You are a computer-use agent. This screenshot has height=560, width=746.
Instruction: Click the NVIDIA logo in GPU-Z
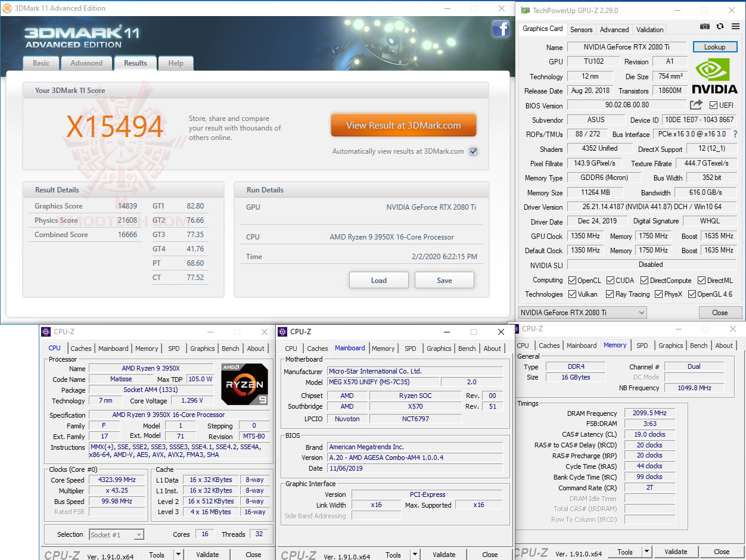[714, 76]
